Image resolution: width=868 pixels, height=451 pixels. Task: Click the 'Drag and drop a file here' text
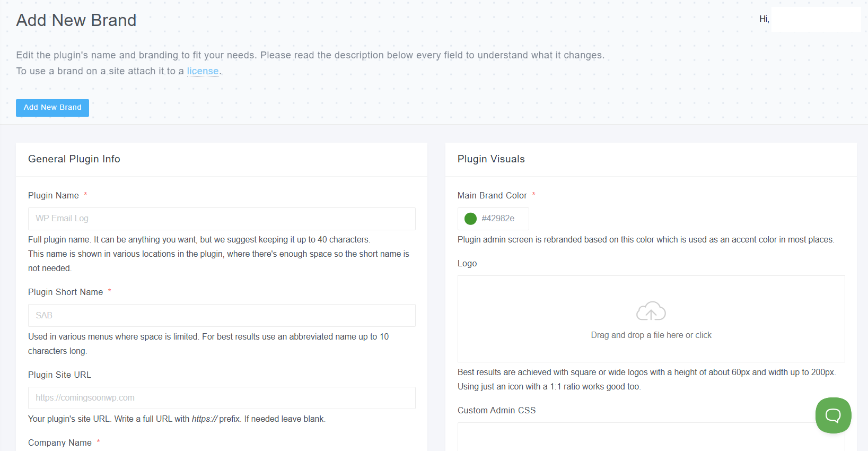coord(651,335)
